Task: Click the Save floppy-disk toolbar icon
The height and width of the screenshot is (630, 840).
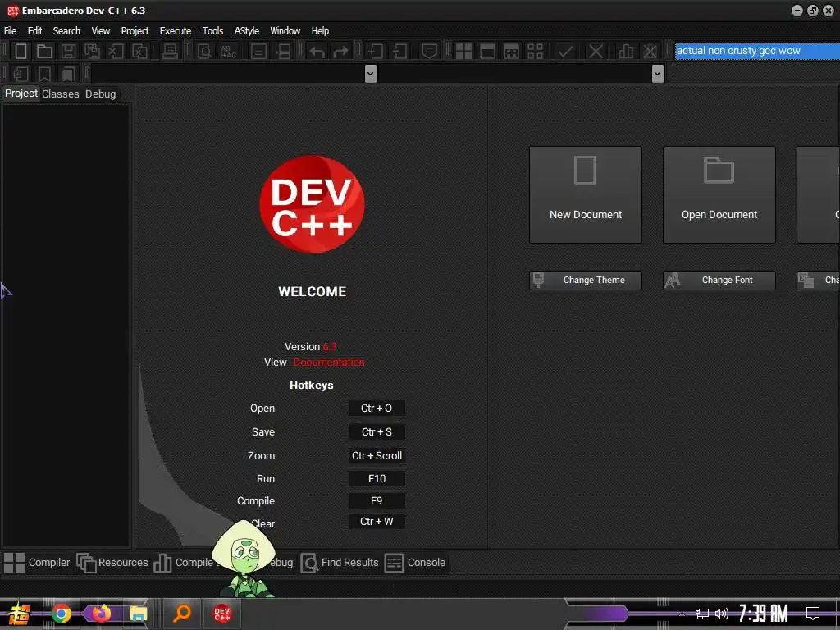Action: tap(68, 52)
